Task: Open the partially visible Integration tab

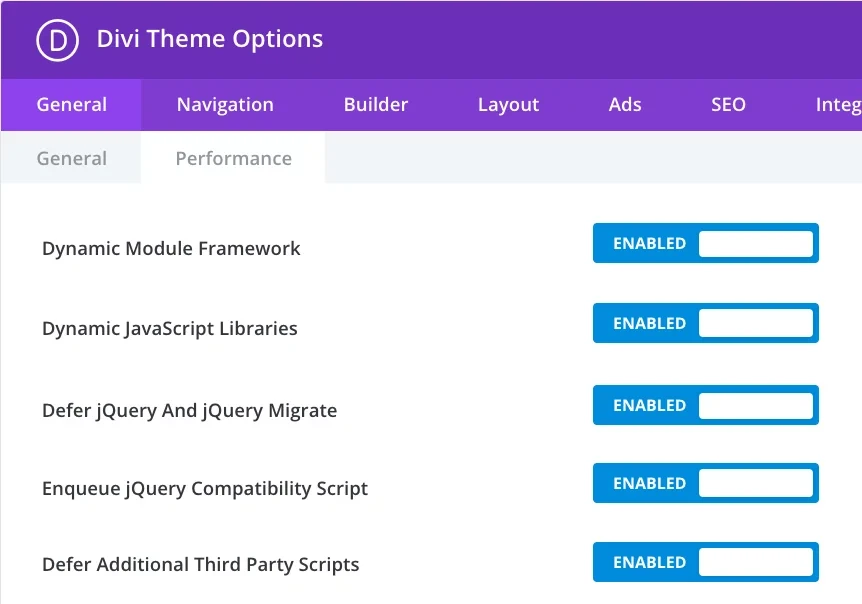Action: (837, 105)
